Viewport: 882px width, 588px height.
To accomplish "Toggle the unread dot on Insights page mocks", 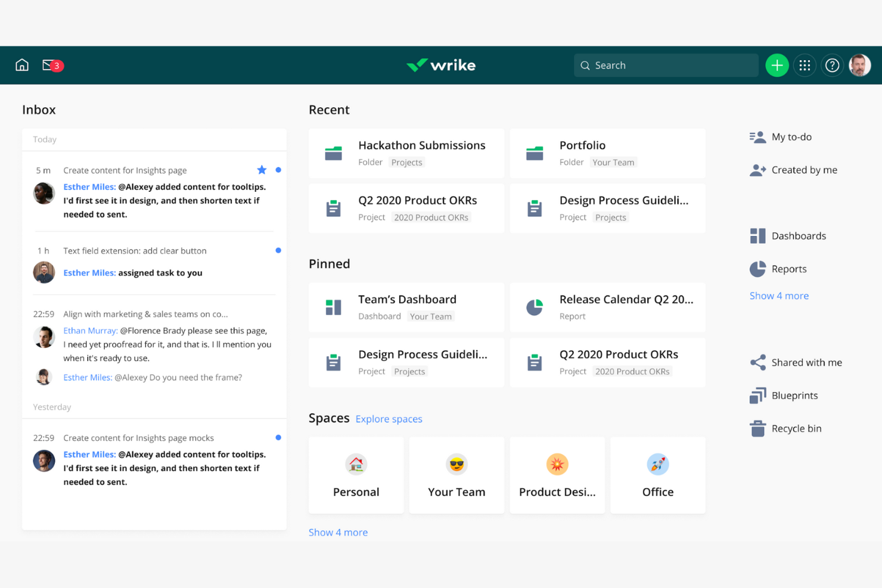I will tap(278, 437).
